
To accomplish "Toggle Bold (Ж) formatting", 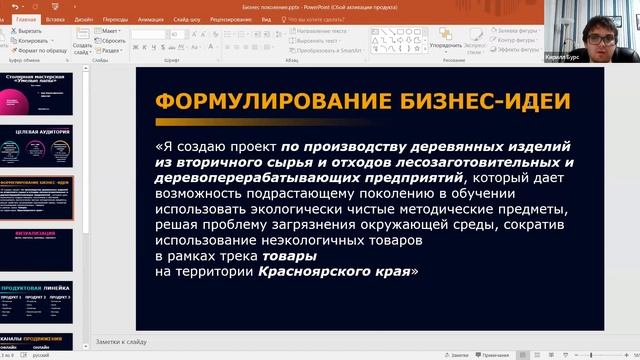I will tap(136, 47).
